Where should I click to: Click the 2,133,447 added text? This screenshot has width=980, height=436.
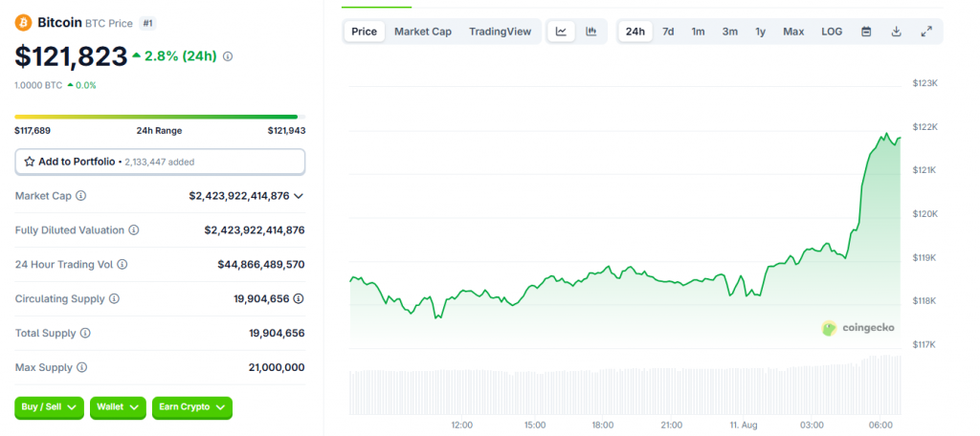[x=160, y=162]
